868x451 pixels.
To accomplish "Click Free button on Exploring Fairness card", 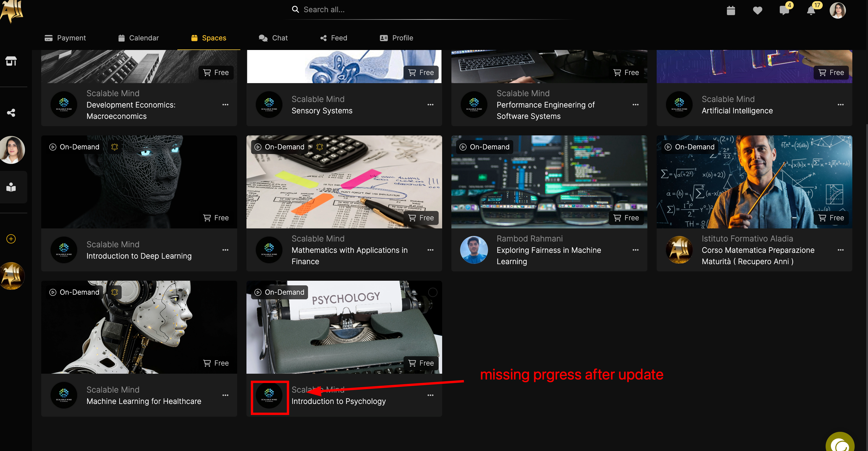I will point(626,218).
